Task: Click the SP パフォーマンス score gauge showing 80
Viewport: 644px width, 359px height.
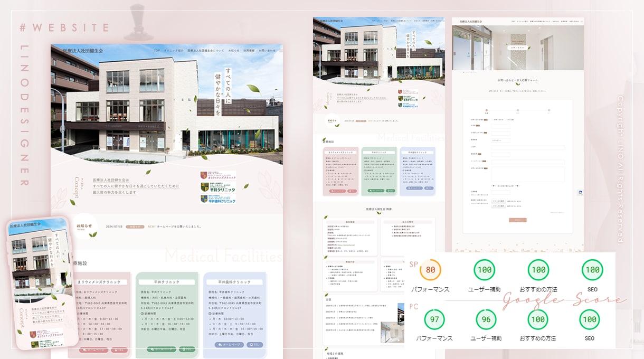Action: point(431,270)
